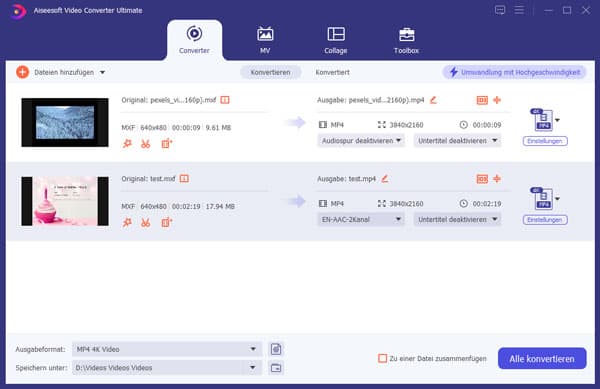Click the orange plus add-files icon

tap(23, 72)
